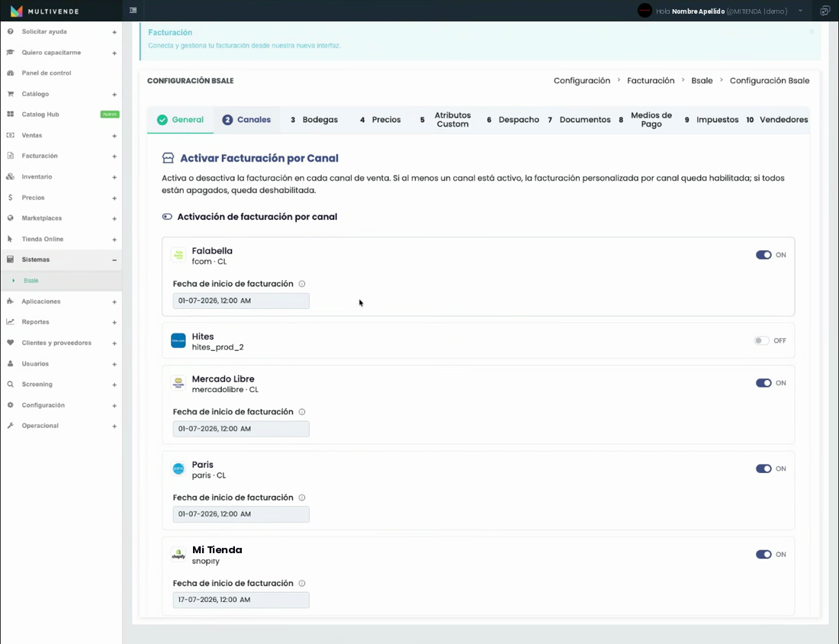
Task: Click the Catálogo cart icon
Action: click(10, 94)
